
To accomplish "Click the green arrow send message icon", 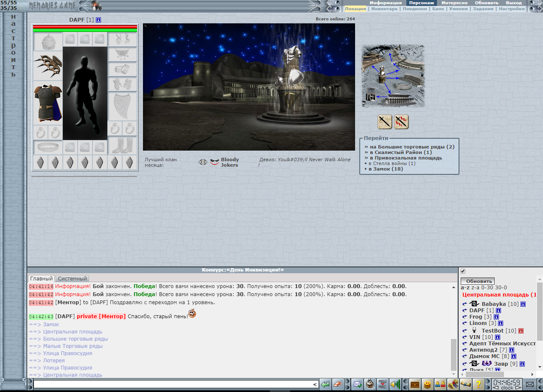I will point(325,384).
